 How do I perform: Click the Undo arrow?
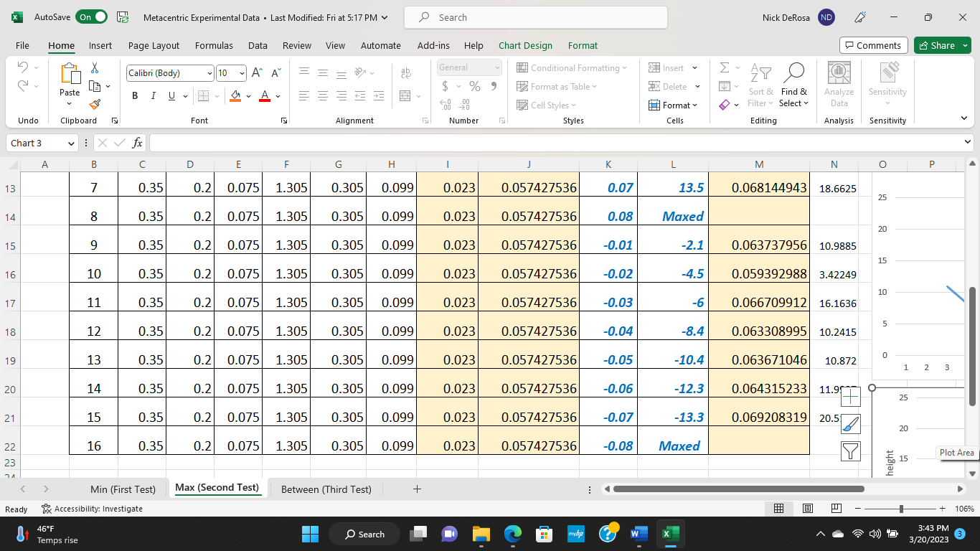tap(22, 67)
